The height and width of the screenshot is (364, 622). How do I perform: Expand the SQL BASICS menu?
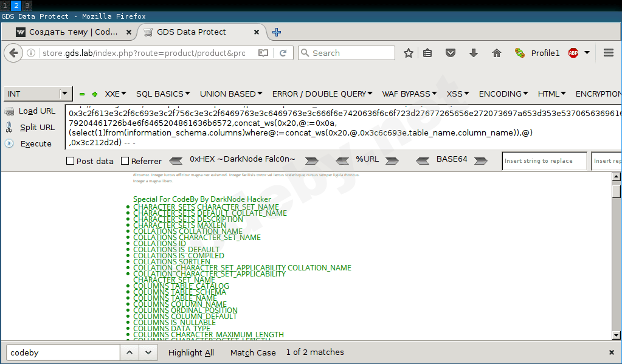click(163, 94)
